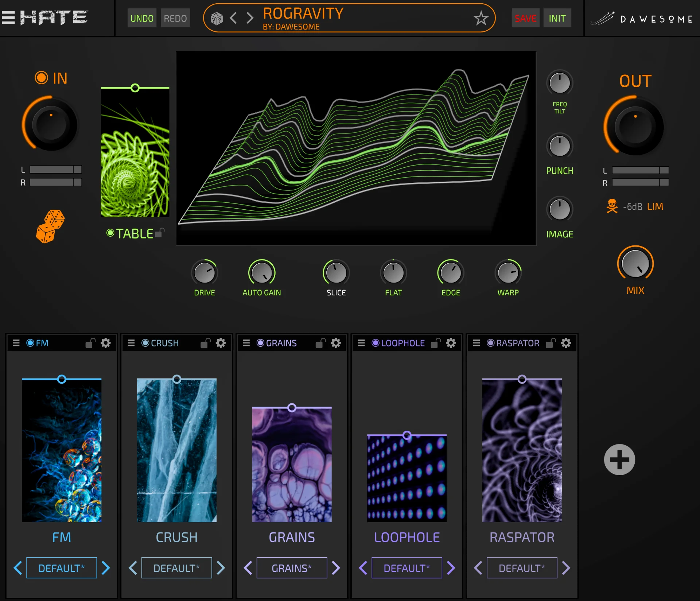This screenshot has width=700, height=601.
Task: Favorite ROGRAVITY using the star icon
Action: pyautogui.click(x=481, y=18)
